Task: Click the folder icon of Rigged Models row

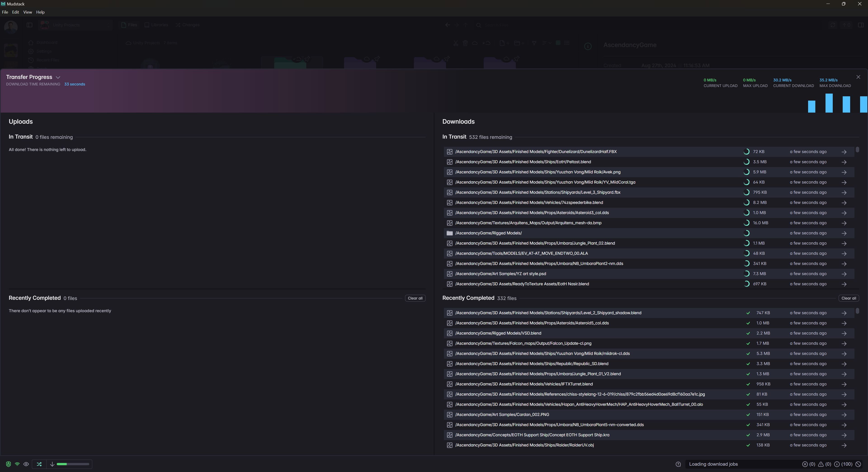Action: [450, 233]
